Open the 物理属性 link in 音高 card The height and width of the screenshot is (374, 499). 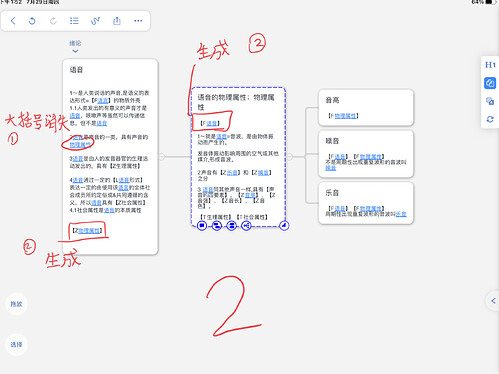pos(345,116)
